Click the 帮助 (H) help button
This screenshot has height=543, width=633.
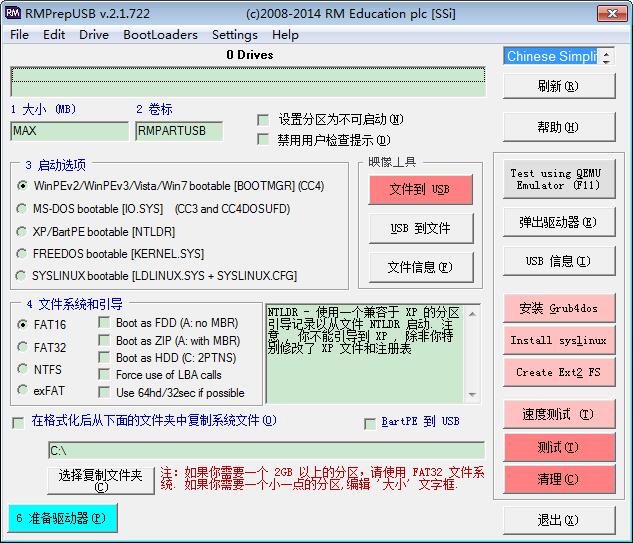(x=559, y=127)
